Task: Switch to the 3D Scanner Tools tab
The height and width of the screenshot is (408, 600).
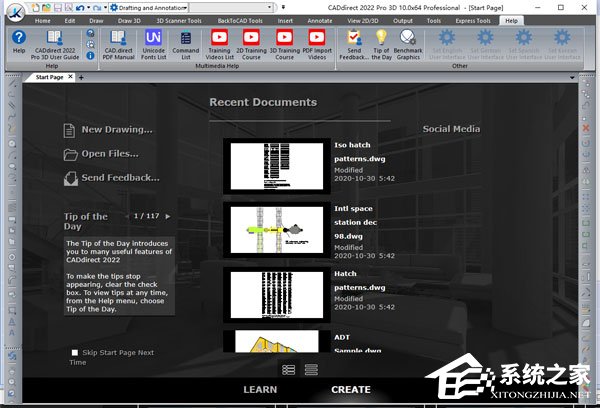Action: tap(179, 21)
